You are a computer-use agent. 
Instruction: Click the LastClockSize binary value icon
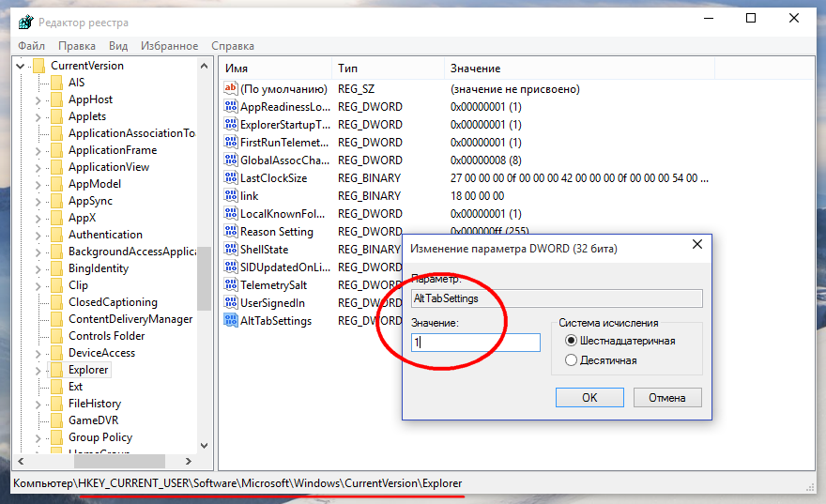pyautogui.click(x=231, y=178)
